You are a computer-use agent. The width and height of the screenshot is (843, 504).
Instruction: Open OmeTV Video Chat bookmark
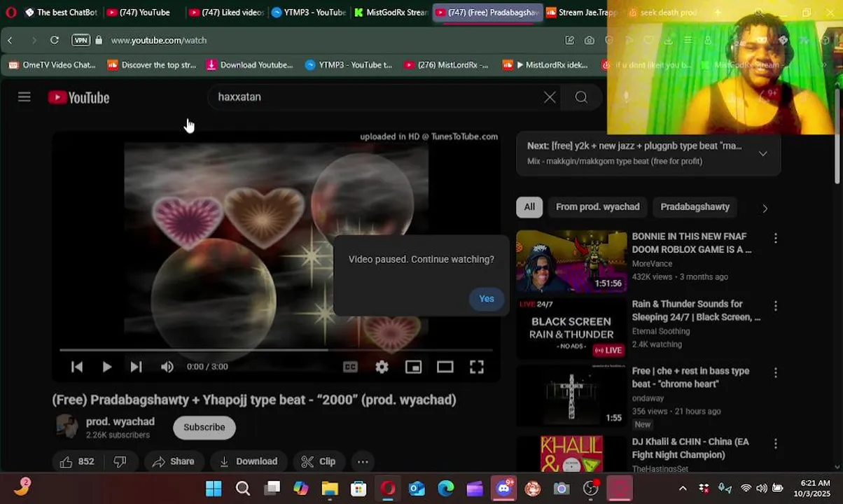(52, 65)
